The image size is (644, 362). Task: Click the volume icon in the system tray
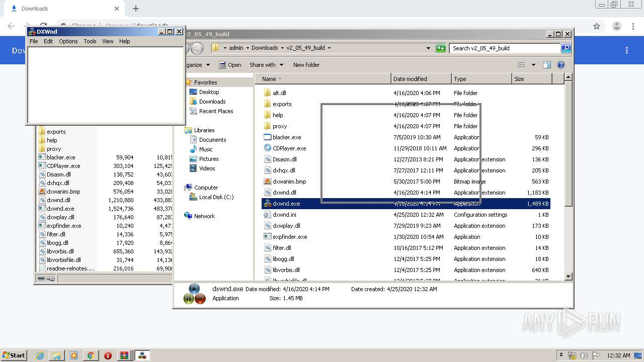pos(583,355)
